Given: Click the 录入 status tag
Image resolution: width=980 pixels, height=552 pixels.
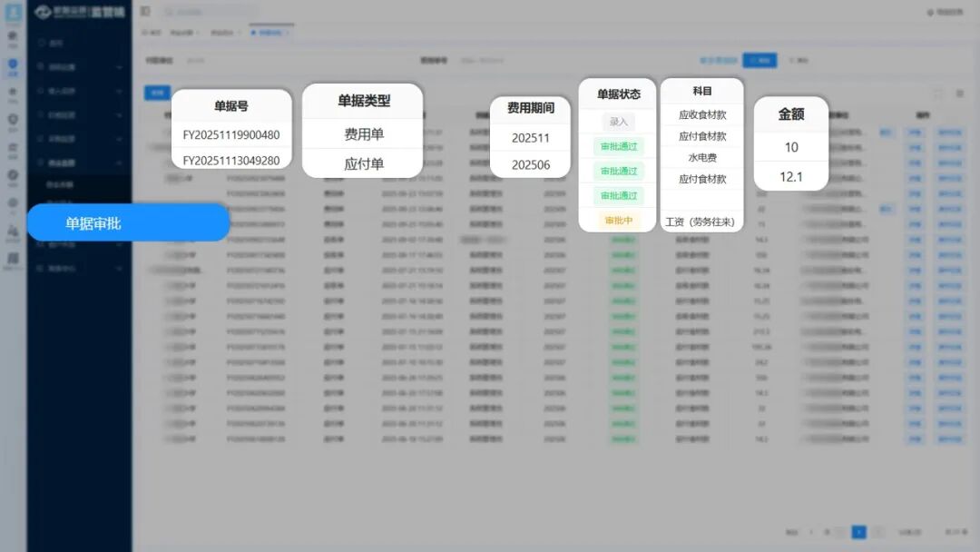Looking at the screenshot, I should point(618,122).
